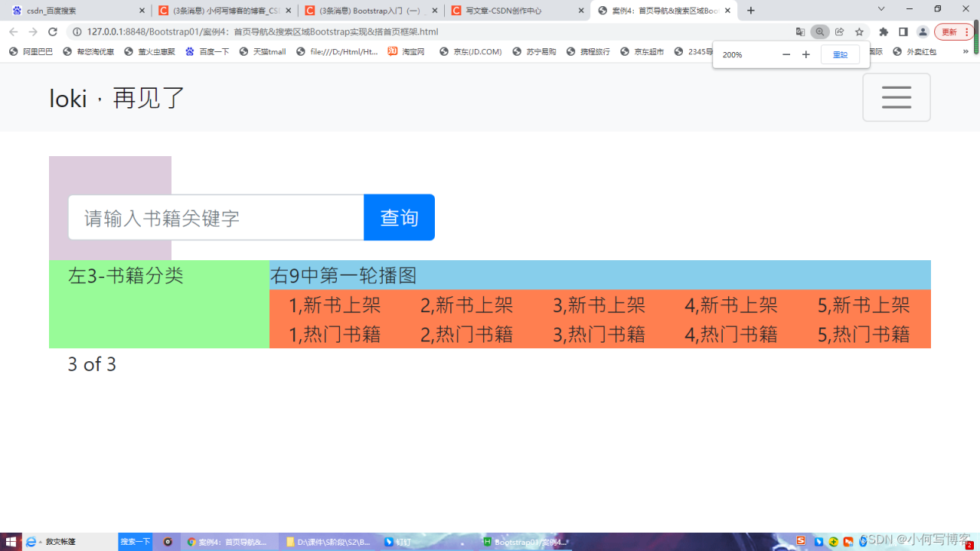Click the 2,热门书籍 item
The width and height of the screenshot is (980, 551).
point(467,334)
